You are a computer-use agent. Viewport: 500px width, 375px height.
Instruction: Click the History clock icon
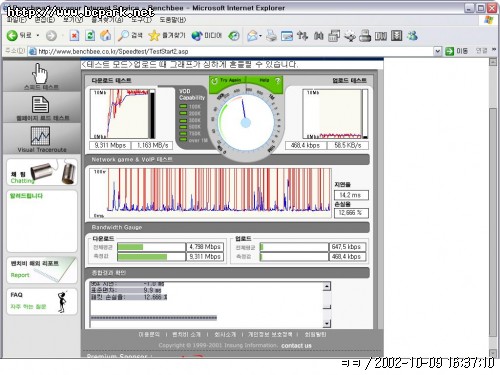pyautogui.click(x=234, y=35)
